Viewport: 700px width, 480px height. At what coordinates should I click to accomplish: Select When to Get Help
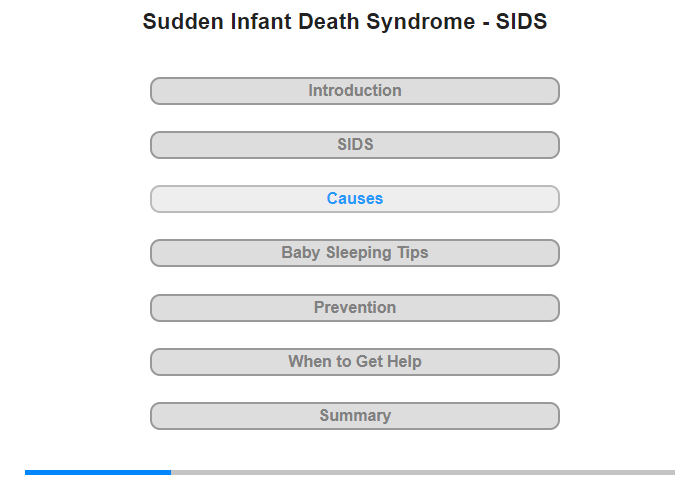click(354, 362)
